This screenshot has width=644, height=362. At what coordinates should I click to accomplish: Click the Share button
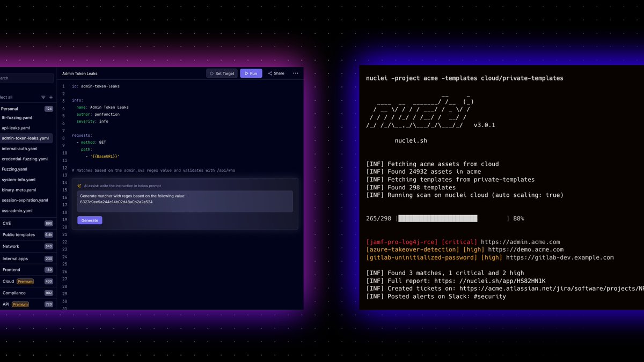(x=276, y=73)
